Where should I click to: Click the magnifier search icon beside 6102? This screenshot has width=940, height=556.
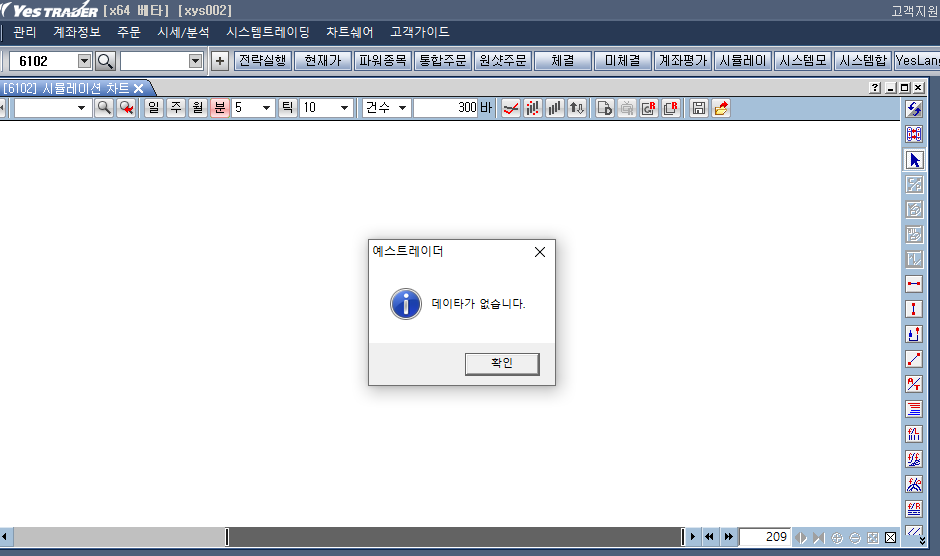pos(105,61)
